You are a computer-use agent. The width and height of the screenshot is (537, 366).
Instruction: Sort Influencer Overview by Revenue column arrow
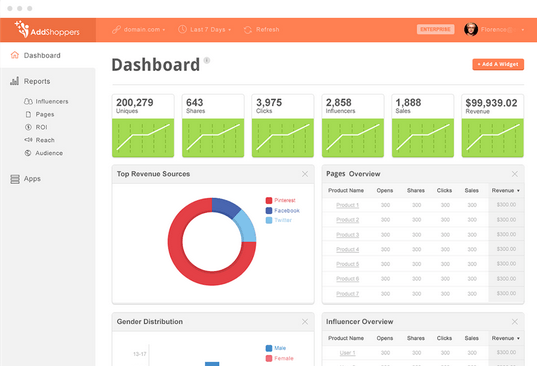pyautogui.click(x=518, y=338)
